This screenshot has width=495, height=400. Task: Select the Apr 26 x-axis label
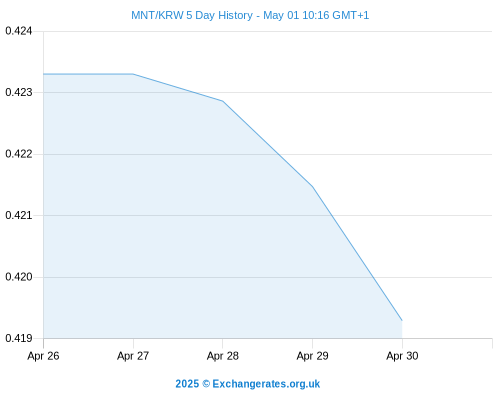[43, 356]
